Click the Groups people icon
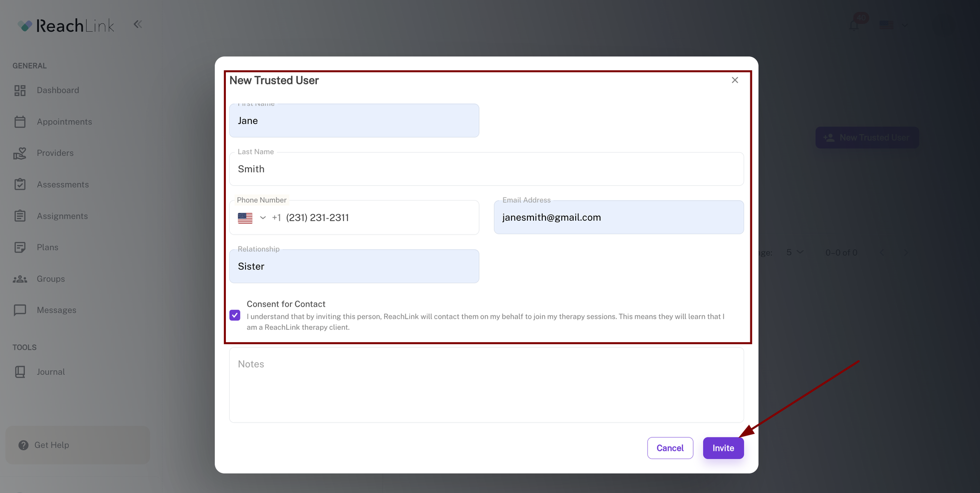The width and height of the screenshot is (980, 493). tap(20, 279)
